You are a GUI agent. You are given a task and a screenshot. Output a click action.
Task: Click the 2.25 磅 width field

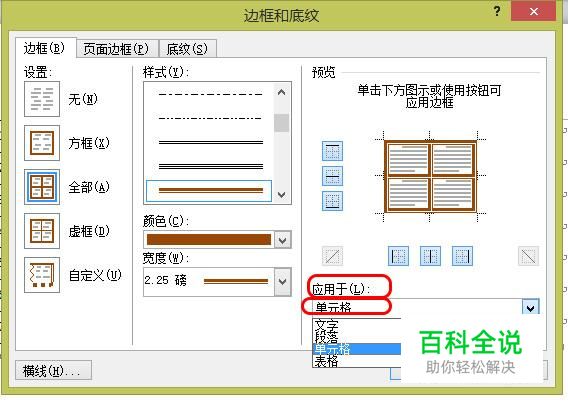tap(209, 282)
